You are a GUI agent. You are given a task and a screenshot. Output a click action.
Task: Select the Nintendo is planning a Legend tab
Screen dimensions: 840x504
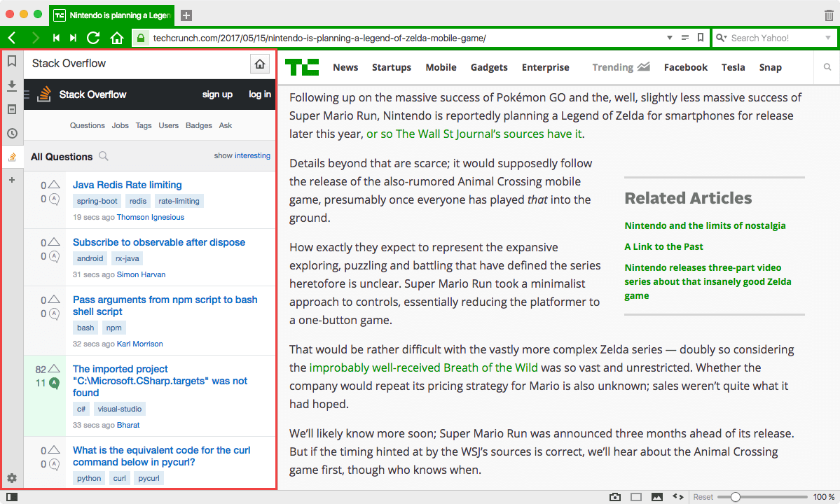pos(113,15)
